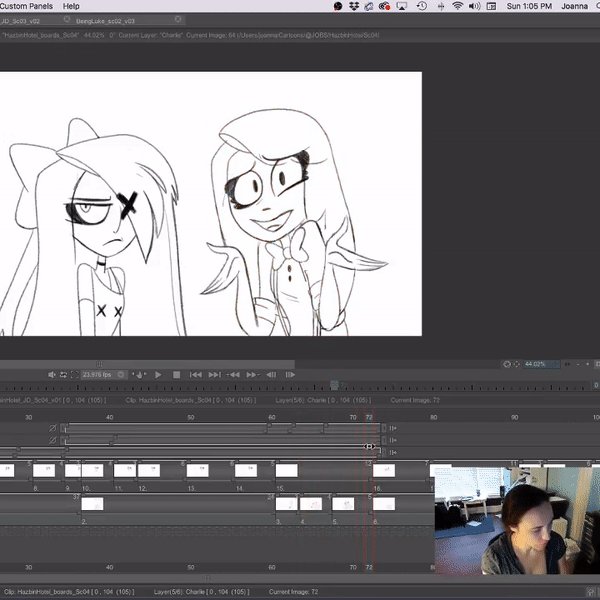
Task: Open the Dropbox menu bar icon
Action: pos(354,6)
